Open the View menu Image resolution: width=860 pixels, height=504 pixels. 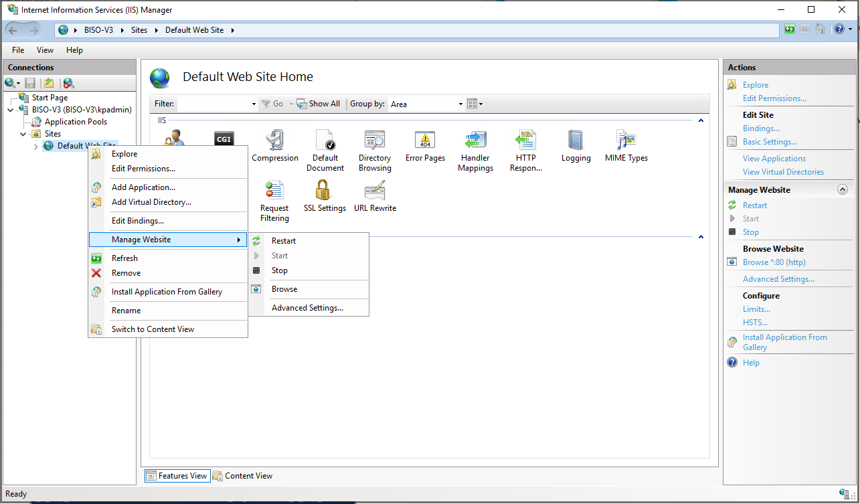pos(45,50)
